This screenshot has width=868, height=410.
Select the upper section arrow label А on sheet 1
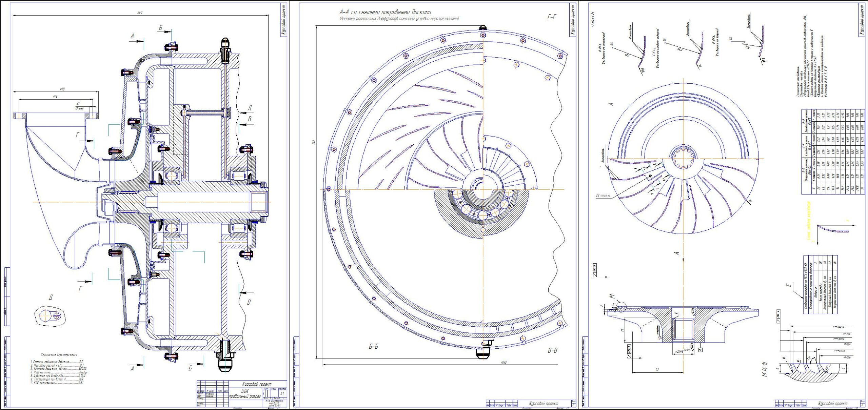132,36
